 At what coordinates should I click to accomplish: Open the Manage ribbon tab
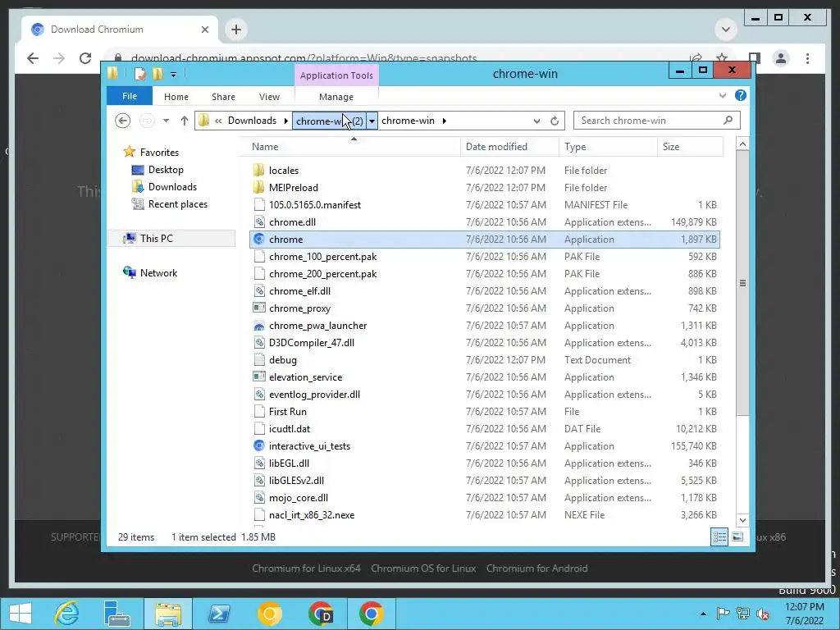(336, 97)
